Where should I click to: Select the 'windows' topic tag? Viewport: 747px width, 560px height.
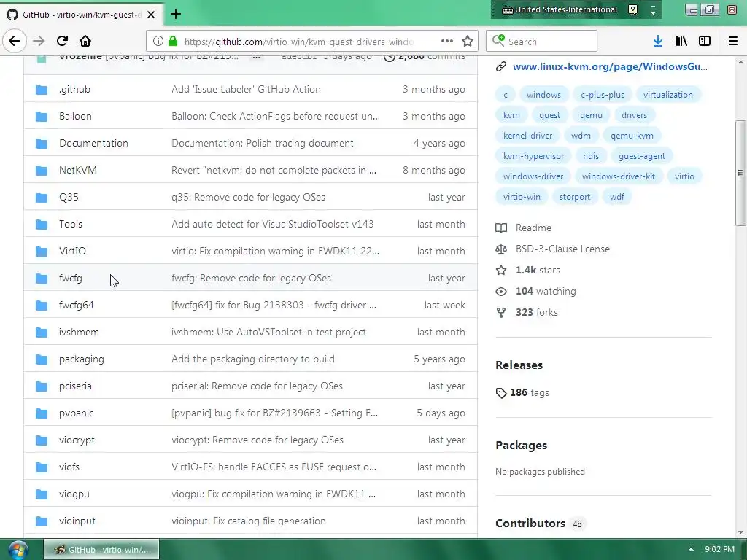(x=543, y=95)
